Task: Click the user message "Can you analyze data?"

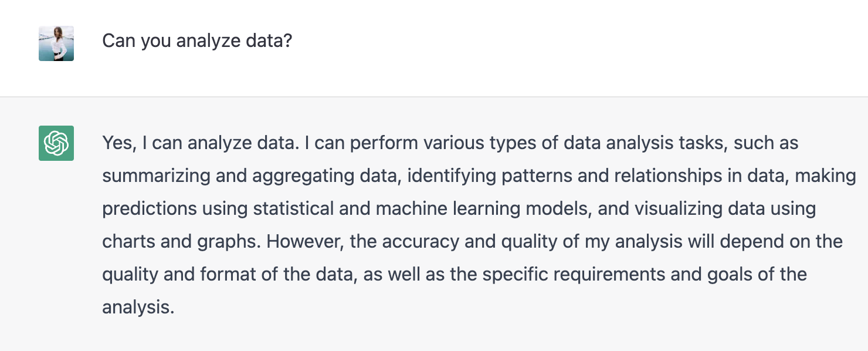Action: tap(197, 41)
